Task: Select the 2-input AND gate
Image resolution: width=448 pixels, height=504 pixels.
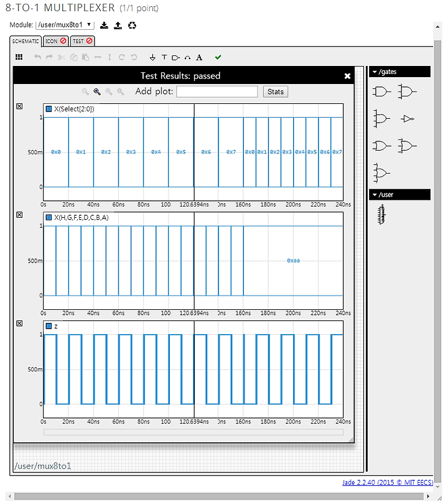Action: pyautogui.click(x=382, y=92)
